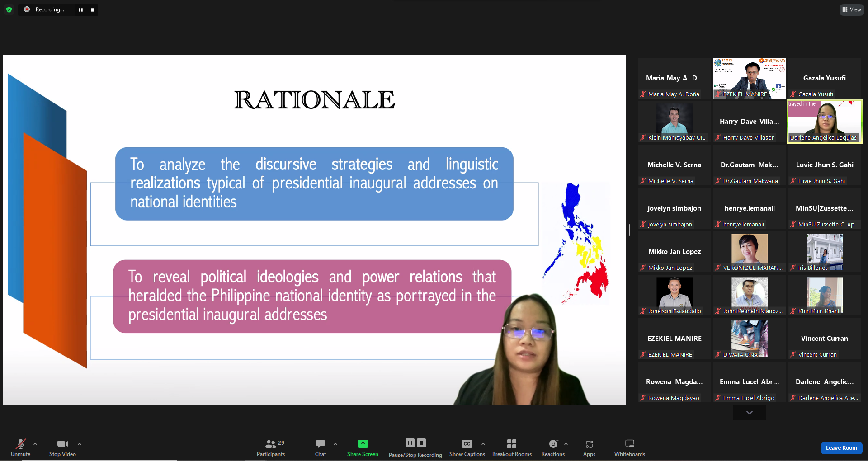This screenshot has width=868, height=461.
Task: Open the Chat window
Action: click(x=320, y=447)
